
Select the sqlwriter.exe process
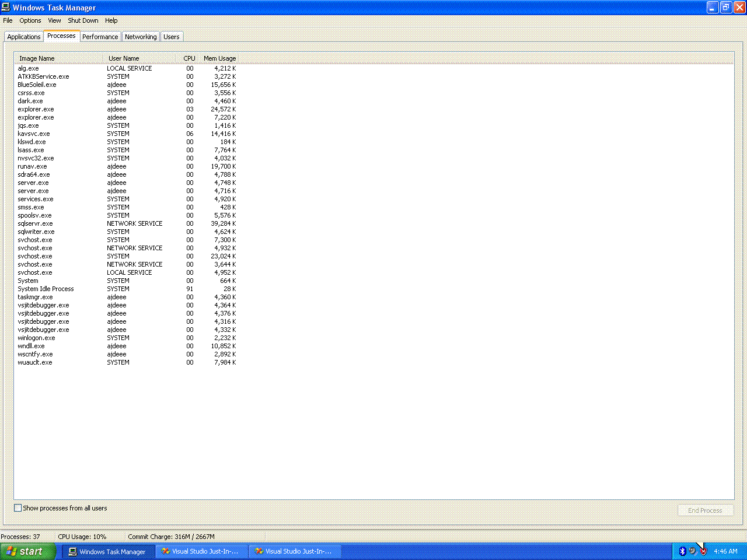coord(127,232)
